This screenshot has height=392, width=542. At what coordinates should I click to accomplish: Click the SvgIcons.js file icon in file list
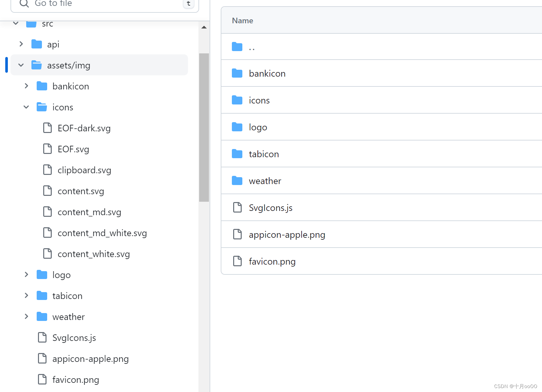click(237, 208)
